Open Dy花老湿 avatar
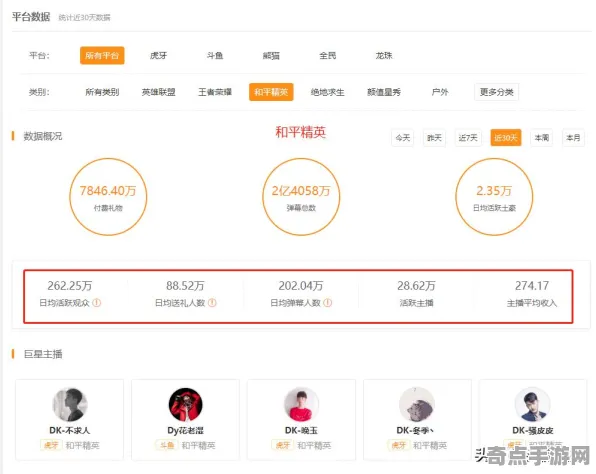The width and height of the screenshot is (596, 474). pos(185,404)
